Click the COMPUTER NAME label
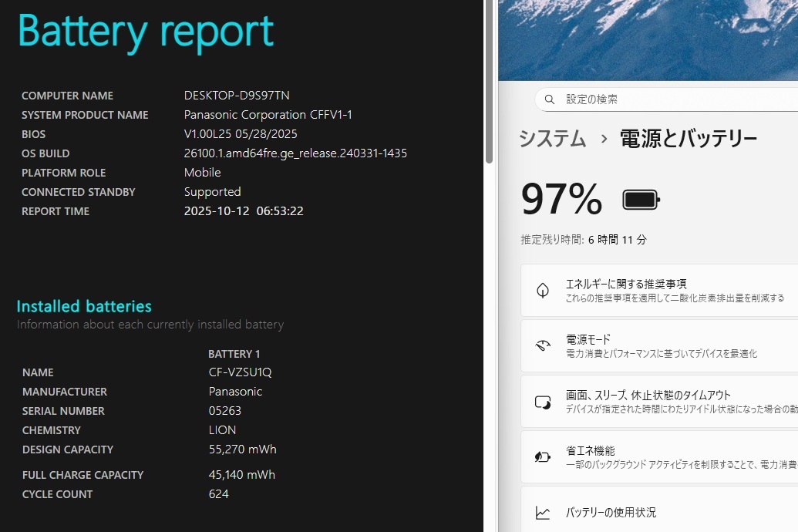 coord(67,96)
